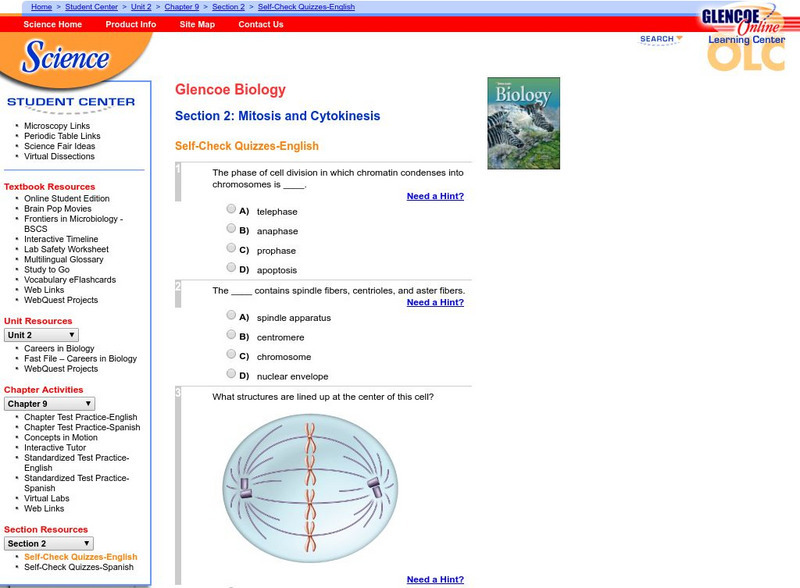Open Interactive Tutor link
The height and width of the screenshot is (588, 800).
click(x=55, y=448)
